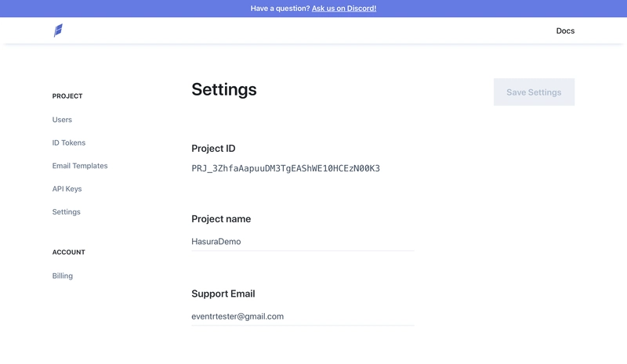
Task: Select Email Templates in the sidebar
Action: coord(80,165)
